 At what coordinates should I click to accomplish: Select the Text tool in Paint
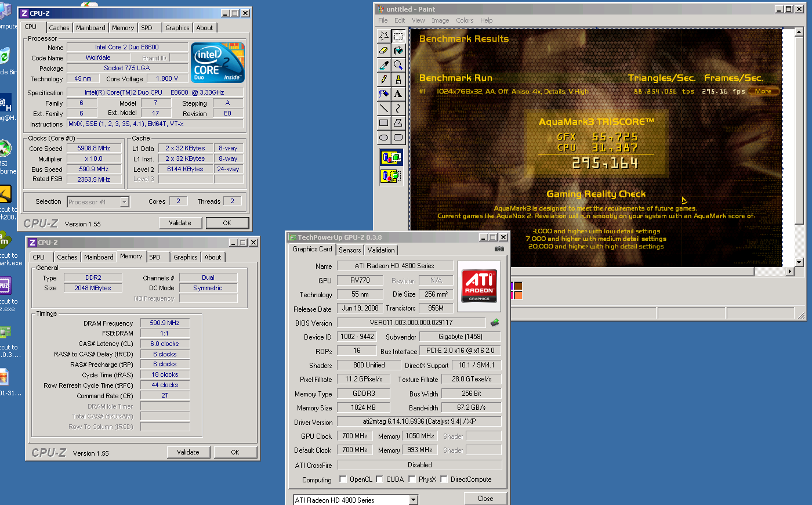(x=398, y=93)
